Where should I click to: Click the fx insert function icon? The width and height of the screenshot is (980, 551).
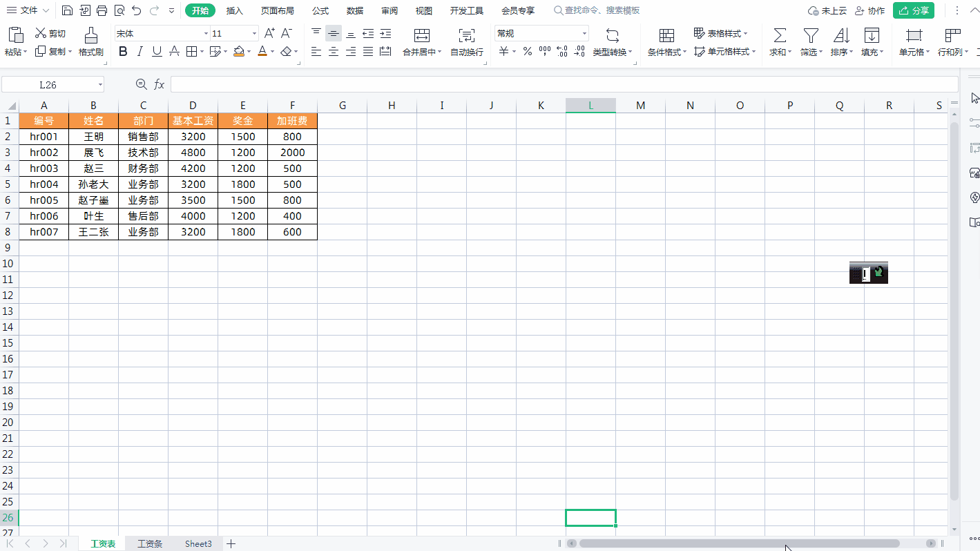[160, 84]
